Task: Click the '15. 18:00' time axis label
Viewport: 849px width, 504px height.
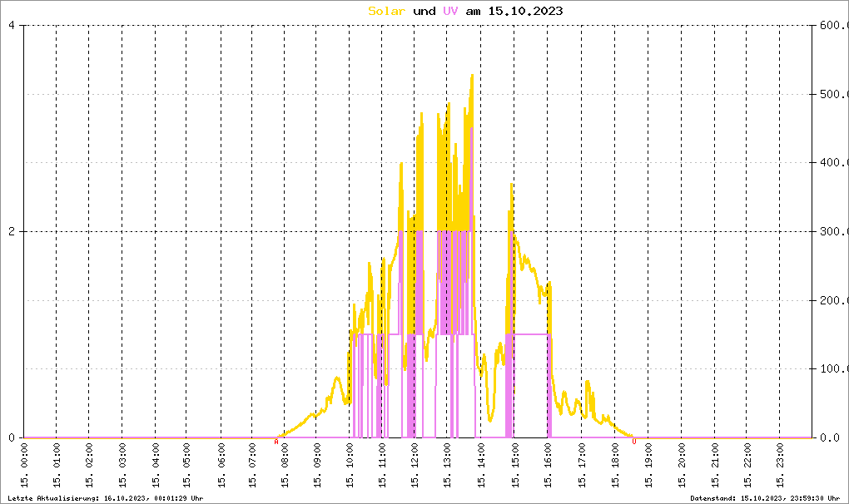Action: click(615, 465)
